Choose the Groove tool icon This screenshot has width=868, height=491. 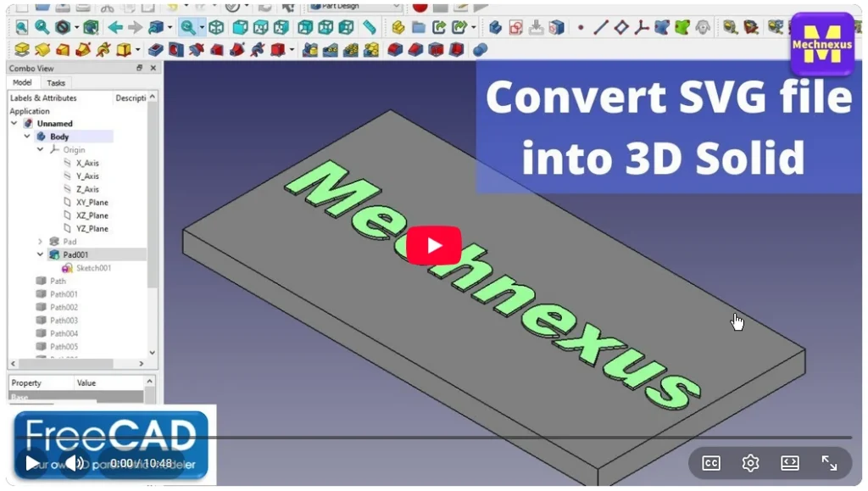[x=196, y=50]
